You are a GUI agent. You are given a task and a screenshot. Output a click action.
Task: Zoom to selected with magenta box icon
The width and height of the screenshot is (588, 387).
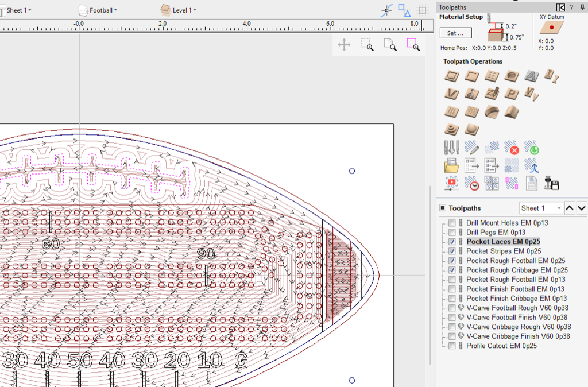(x=413, y=45)
